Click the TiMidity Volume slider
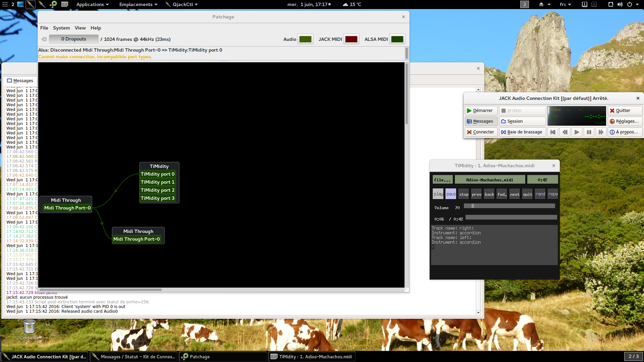This screenshot has width=644, height=362. (509, 206)
